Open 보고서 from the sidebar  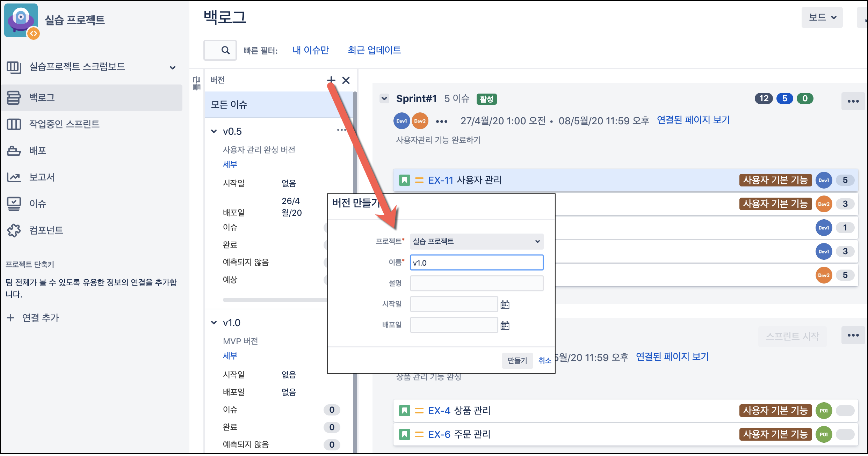[42, 177]
